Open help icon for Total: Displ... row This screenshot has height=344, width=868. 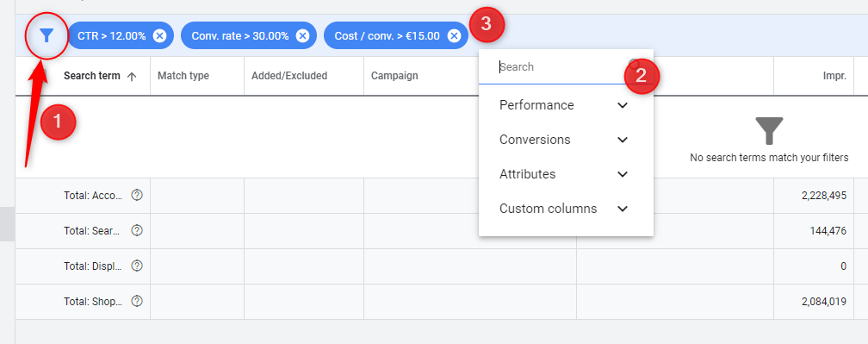coord(137,266)
